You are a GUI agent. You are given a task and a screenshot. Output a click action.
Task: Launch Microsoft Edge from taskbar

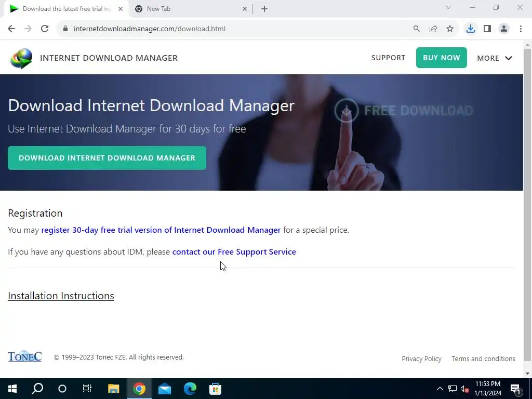point(190,389)
